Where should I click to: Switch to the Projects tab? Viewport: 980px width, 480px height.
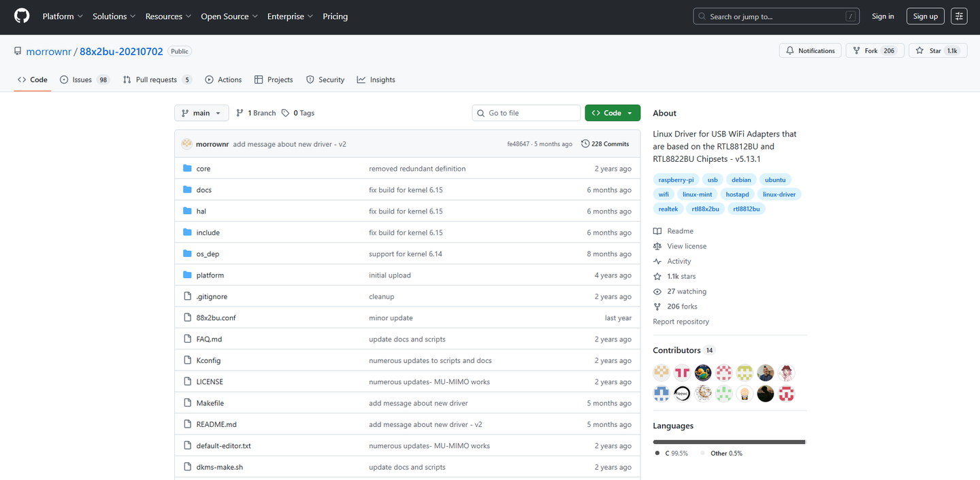274,80
